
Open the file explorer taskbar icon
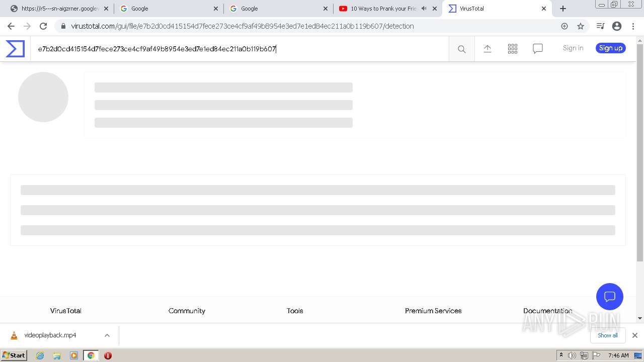point(57,355)
